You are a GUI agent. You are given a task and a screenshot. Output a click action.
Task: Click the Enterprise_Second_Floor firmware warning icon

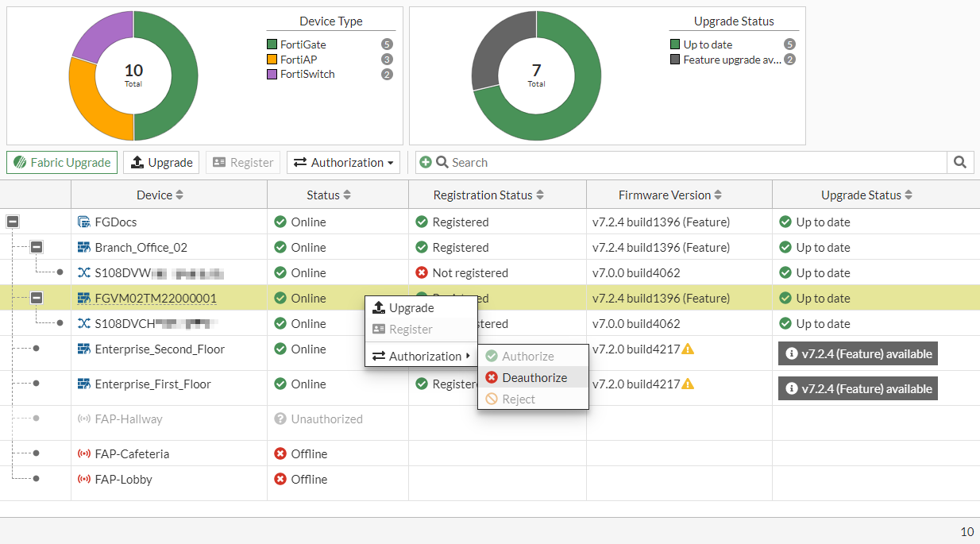click(688, 349)
